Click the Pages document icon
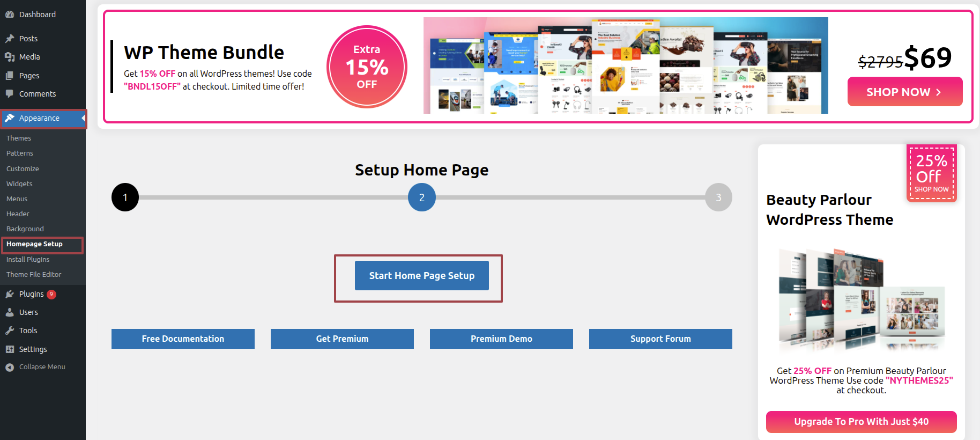Viewport: 980px width, 440px height. point(10,76)
